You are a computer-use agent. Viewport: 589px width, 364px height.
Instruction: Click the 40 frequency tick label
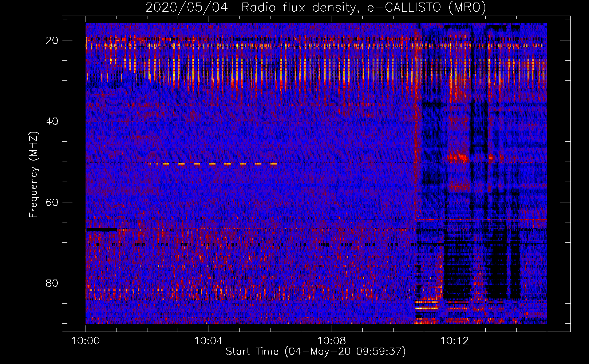52,121
